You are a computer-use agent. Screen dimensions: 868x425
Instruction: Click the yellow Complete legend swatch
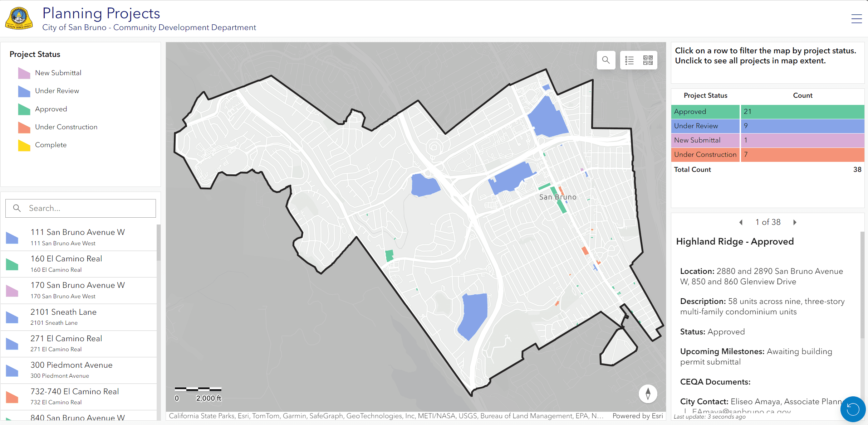click(23, 145)
